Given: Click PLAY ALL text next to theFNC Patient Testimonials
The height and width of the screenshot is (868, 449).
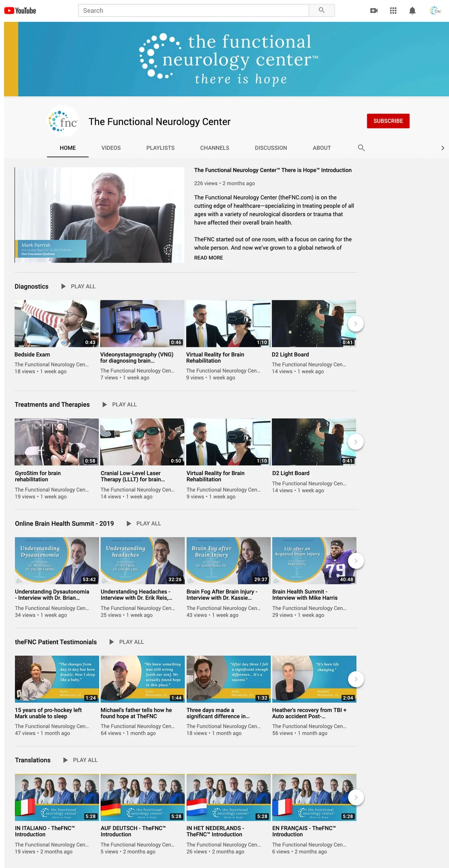Looking at the screenshot, I should [132, 642].
